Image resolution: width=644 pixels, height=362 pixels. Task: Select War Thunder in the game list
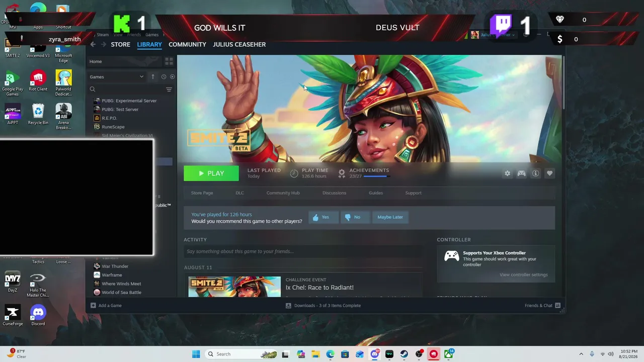click(115, 266)
